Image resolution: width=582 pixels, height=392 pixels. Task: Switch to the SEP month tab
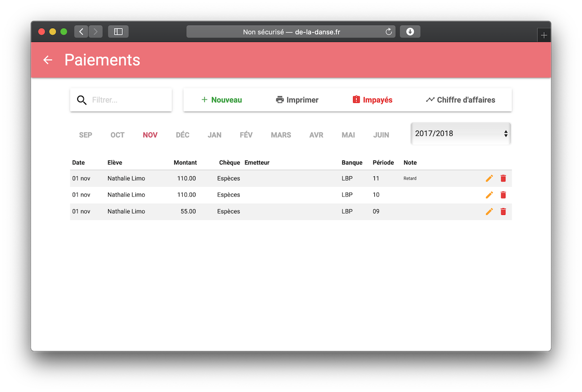(x=85, y=135)
